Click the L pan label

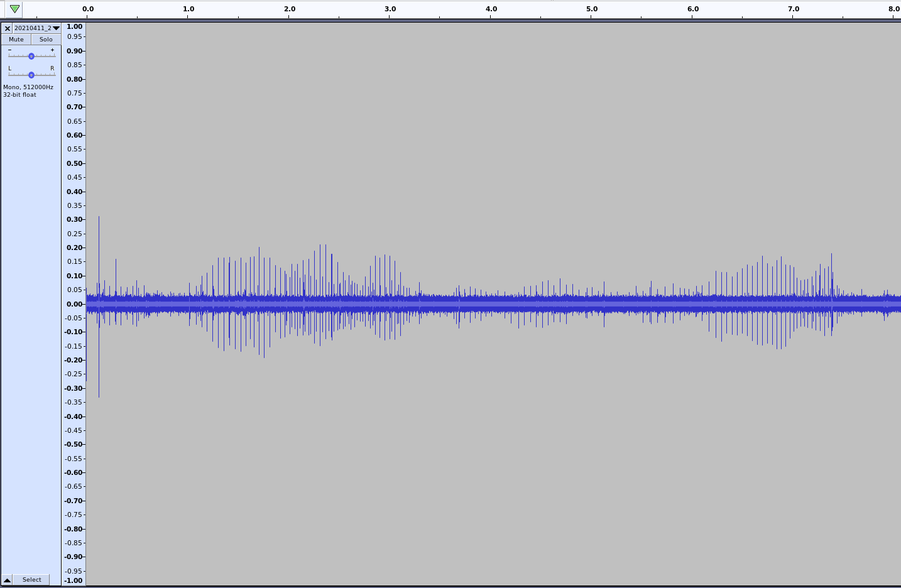tap(9, 68)
